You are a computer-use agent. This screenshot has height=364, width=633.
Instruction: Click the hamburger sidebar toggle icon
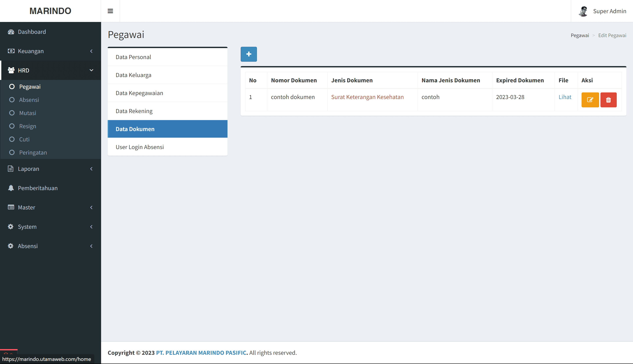tap(110, 11)
